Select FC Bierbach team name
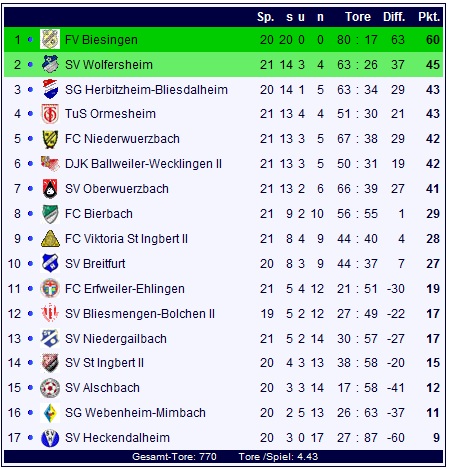The height and width of the screenshot is (469, 453). tap(99, 214)
